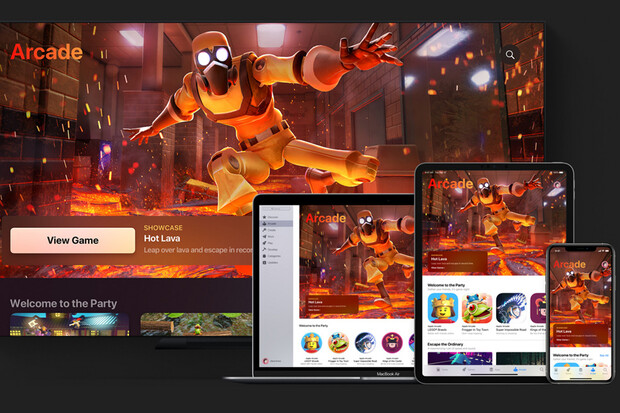Open the first Escape the Ordinary thumbnail on iPad

tap(460, 358)
